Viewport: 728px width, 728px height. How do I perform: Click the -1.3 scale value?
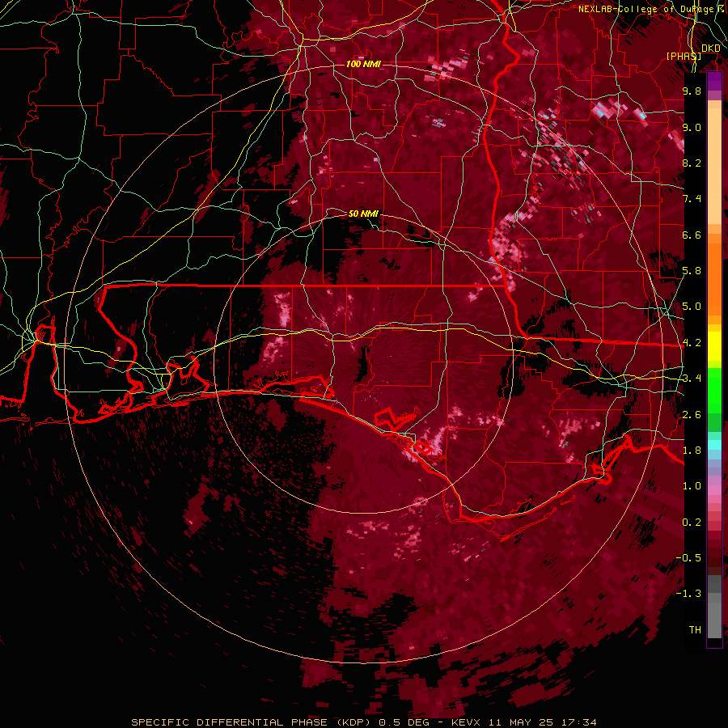(689, 594)
